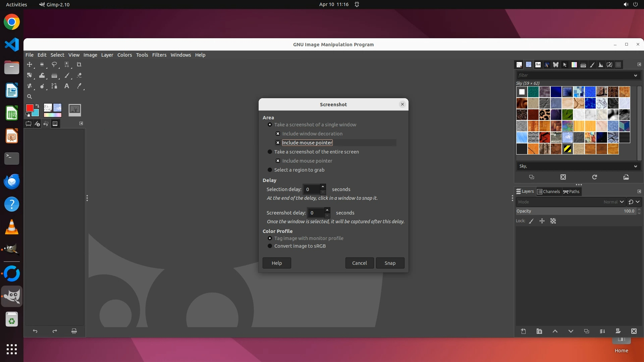The image size is (644, 362).
Task: Choose 'Convert image to sRGB' option
Action: [270, 246]
